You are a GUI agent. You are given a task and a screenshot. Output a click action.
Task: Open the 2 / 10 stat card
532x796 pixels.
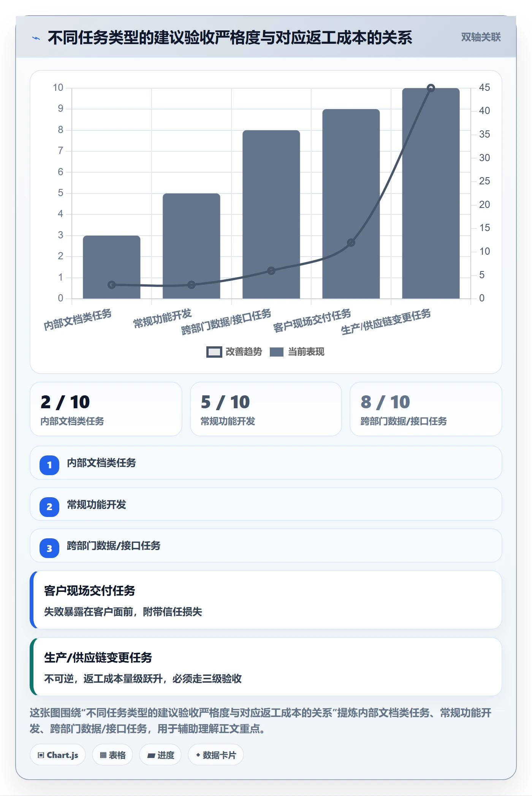pos(106,409)
